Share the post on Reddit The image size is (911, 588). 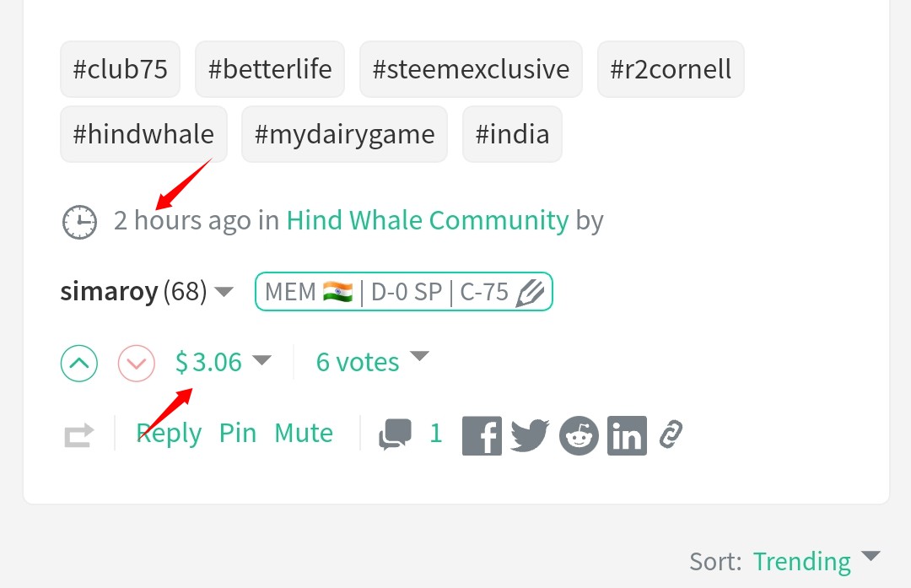pos(579,435)
